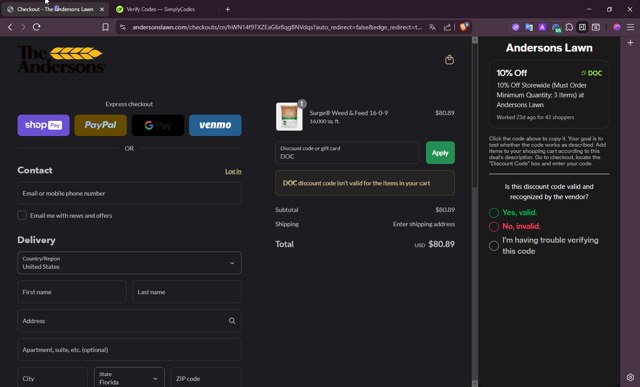Toggle the browser sidebar panel icon
This screenshot has height=387, width=640.
tap(582, 27)
